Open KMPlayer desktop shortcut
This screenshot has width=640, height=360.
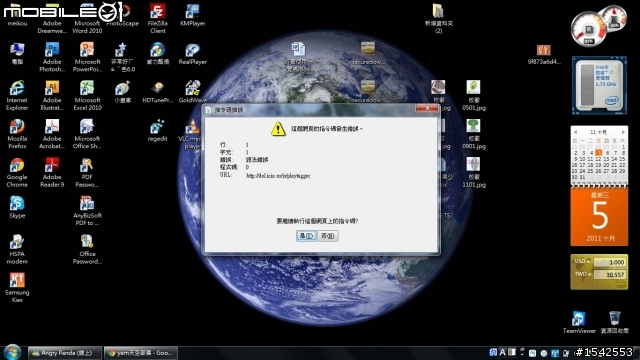coord(192,16)
